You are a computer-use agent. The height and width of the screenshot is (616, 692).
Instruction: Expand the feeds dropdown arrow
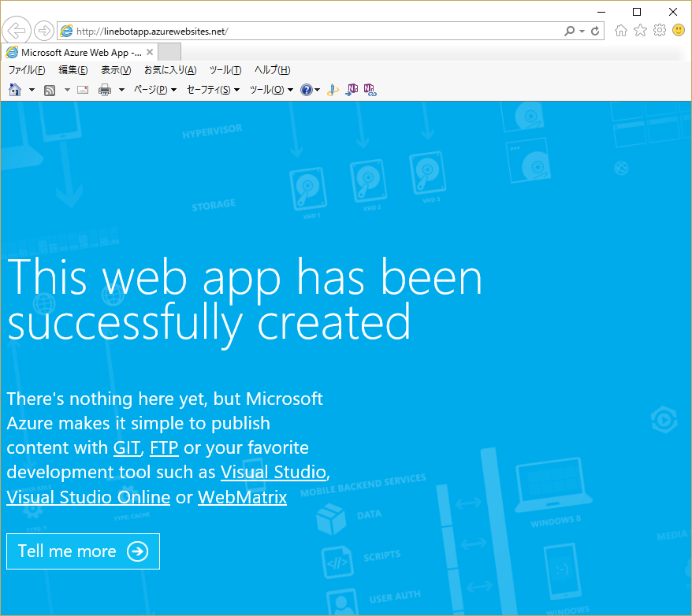tap(67, 90)
